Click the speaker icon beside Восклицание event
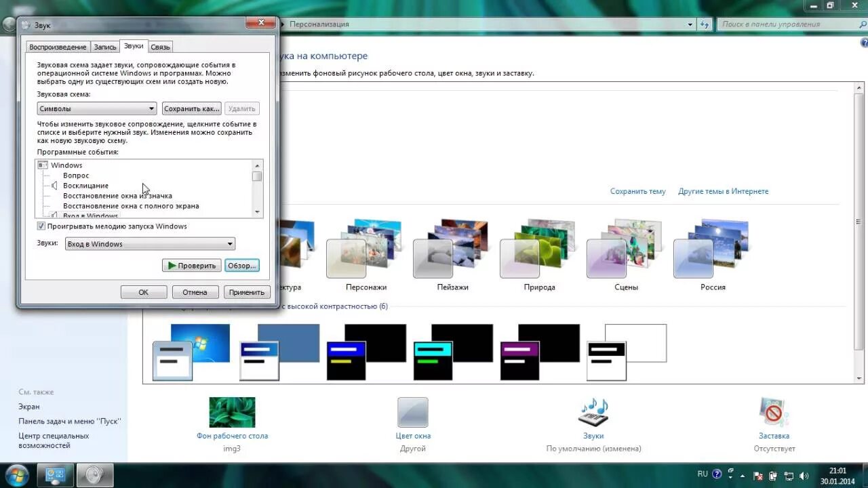Screen dimensions: 868x488 tap(54, 186)
